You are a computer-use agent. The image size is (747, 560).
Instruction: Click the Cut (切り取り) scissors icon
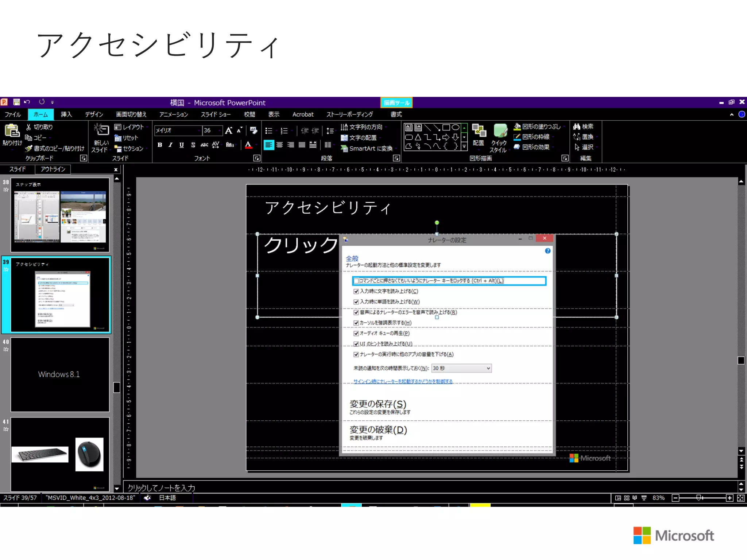coord(28,127)
